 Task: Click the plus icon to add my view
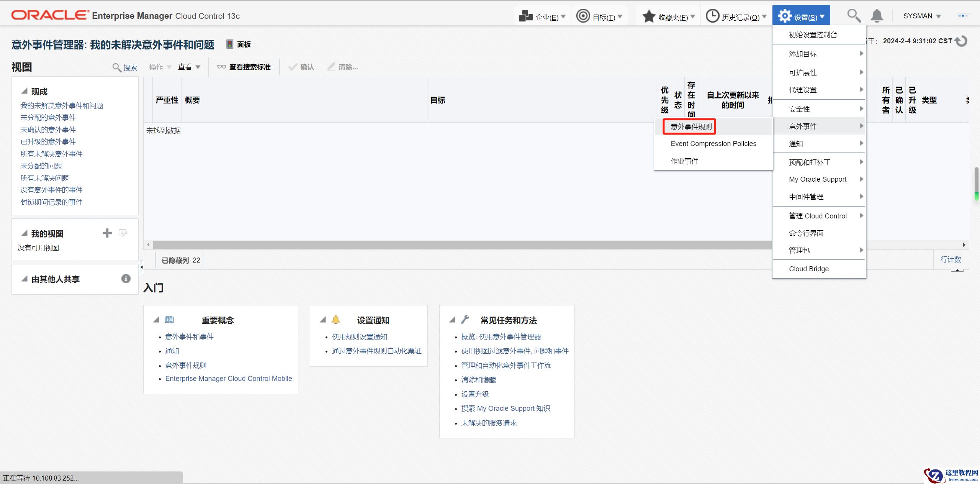pyautogui.click(x=107, y=233)
